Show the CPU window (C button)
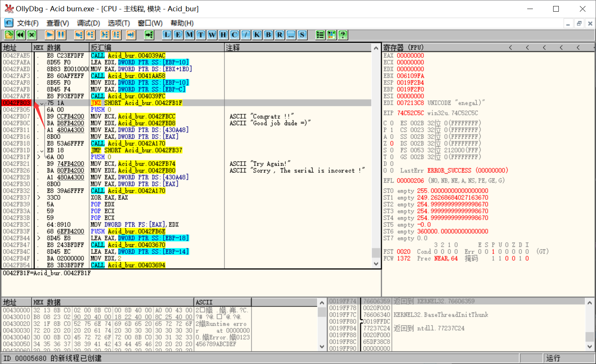 (x=234, y=35)
